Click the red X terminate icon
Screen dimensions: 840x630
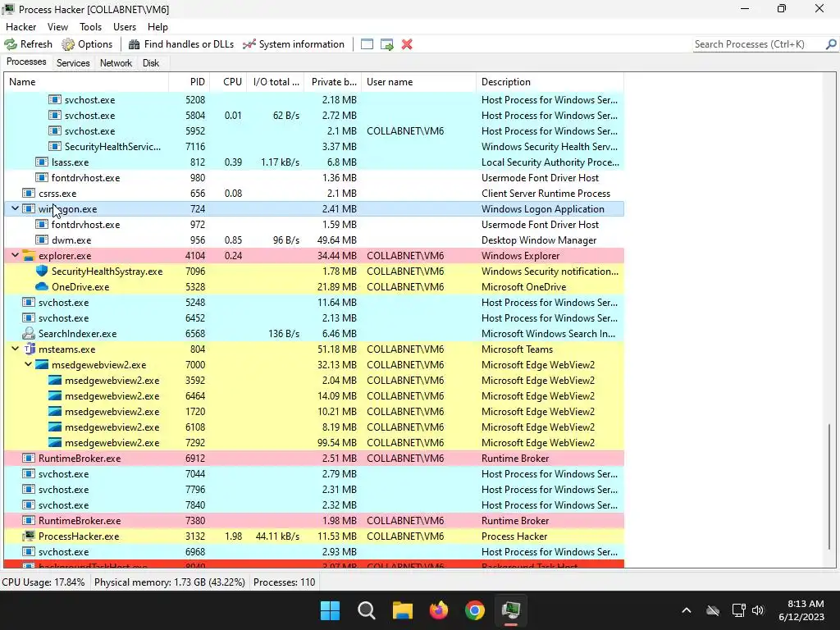(407, 44)
